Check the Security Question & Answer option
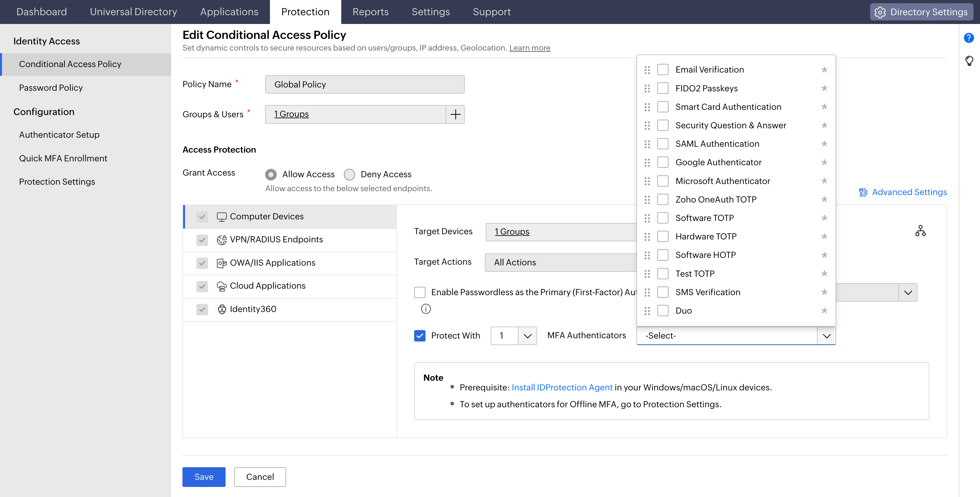Image resolution: width=980 pixels, height=497 pixels. (x=663, y=125)
